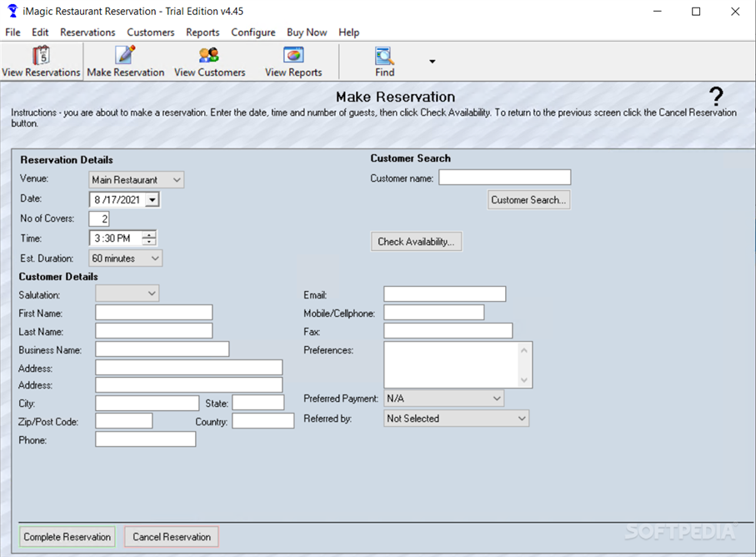Click the Mobile/Cellphone field
756x557 pixels.
(434, 313)
